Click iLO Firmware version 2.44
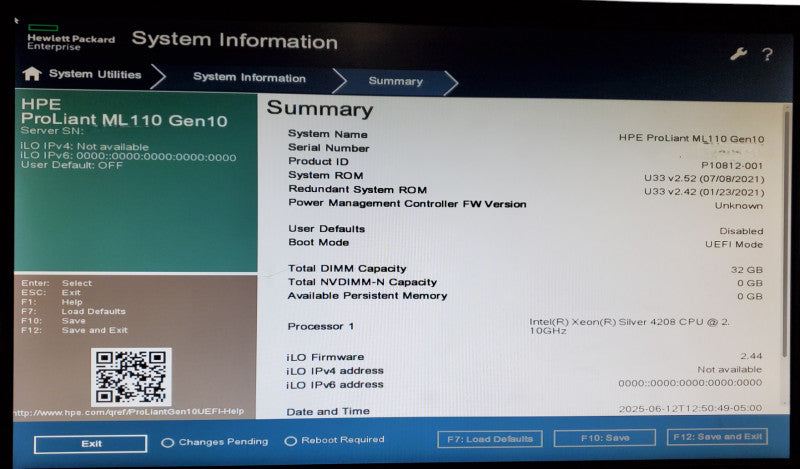The width and height of the screenshot is (800, 469). tap(751, 356)
